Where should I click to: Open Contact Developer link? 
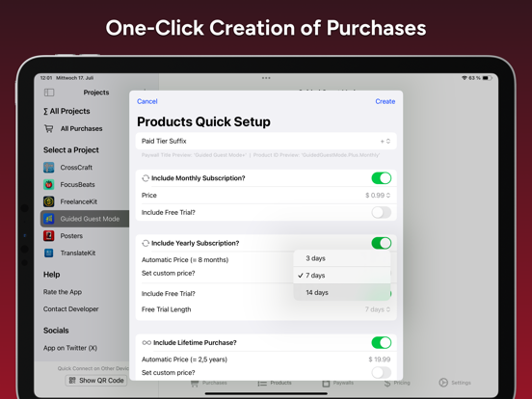point(71,309)
